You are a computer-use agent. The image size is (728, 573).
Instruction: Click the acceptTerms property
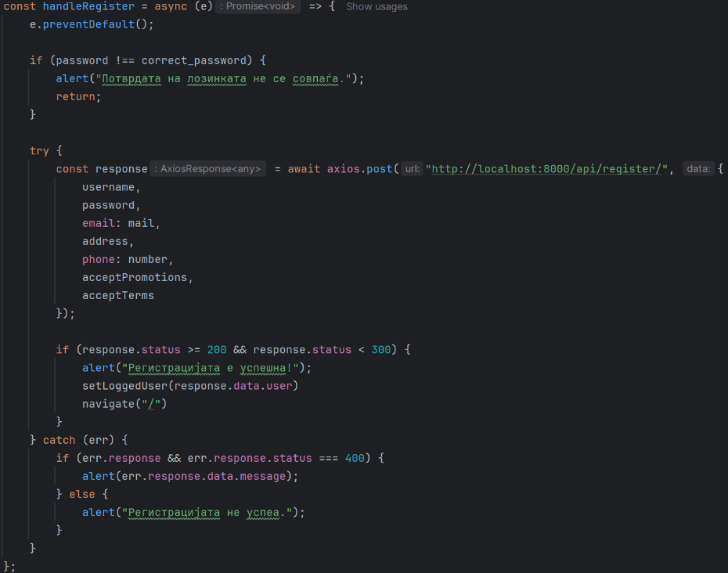click(x=118, y=295)
